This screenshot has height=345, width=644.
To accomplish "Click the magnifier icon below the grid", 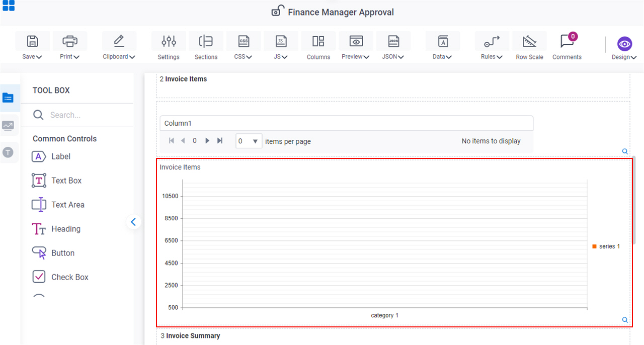I will (625, 151).
